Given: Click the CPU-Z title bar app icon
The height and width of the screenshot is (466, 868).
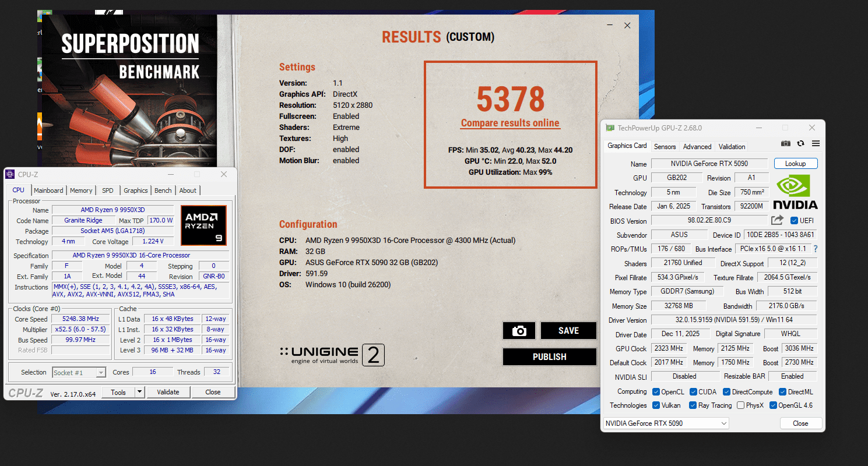Looking at the screenshot, I should pyautogui.click(x=10, y=174).
